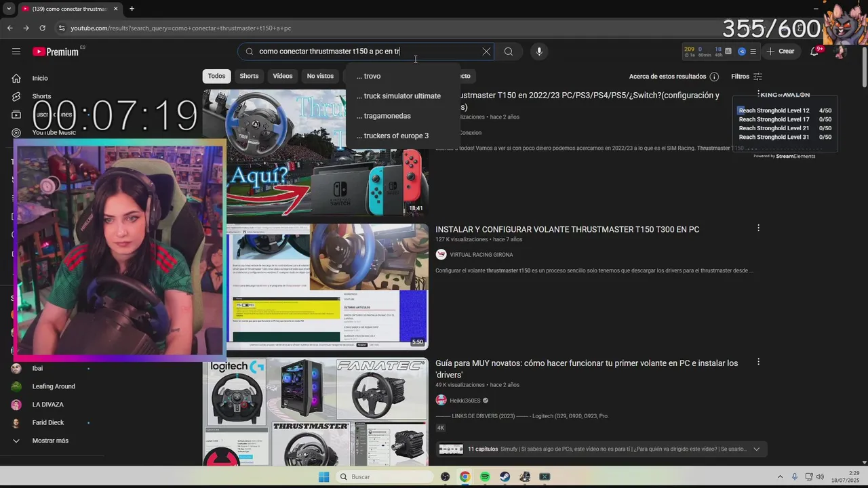The width and height of the screenshot is (868, 488).
Task: Open Windows Start menu
Action: point(324,476)
